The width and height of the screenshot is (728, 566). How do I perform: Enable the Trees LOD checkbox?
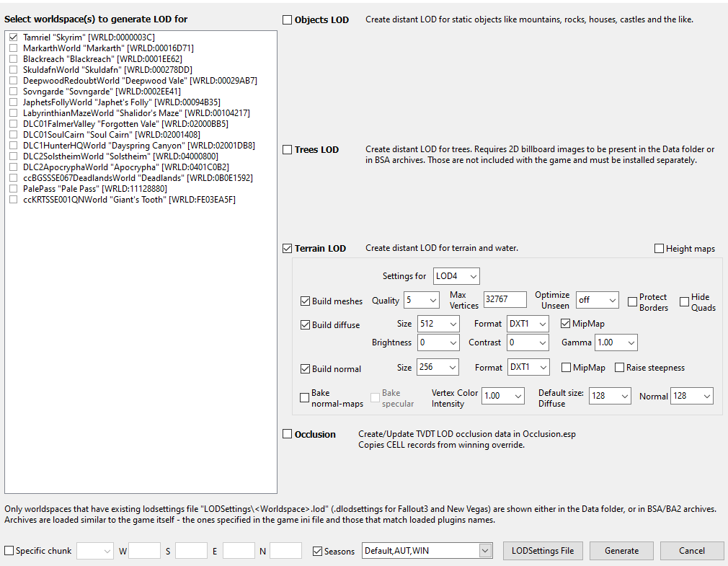288,149
